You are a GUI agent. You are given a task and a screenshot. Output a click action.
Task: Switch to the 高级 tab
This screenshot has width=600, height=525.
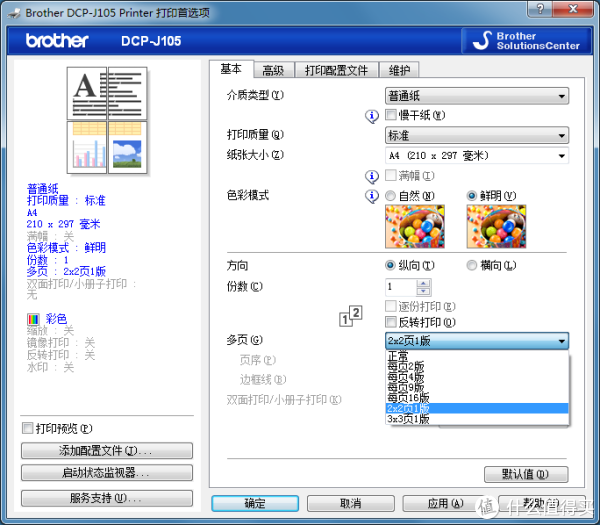[x=273, y=70]
